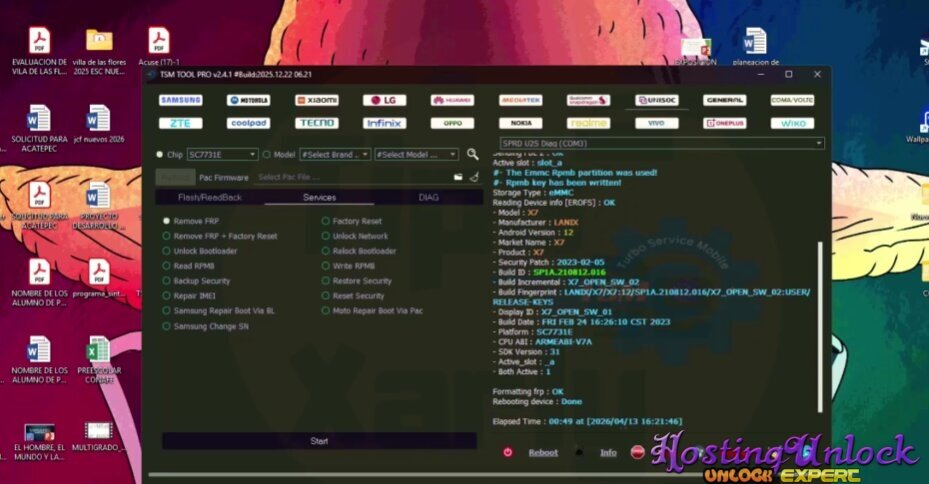Open the #Select Brand dropdown
Viewport: 929px width, 484px height.
tap(335, 155)
